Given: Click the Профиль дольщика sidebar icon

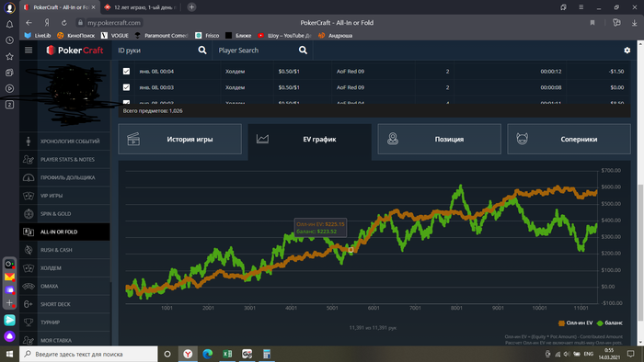Looking at the screenshot, I should (x=29, y=177).
